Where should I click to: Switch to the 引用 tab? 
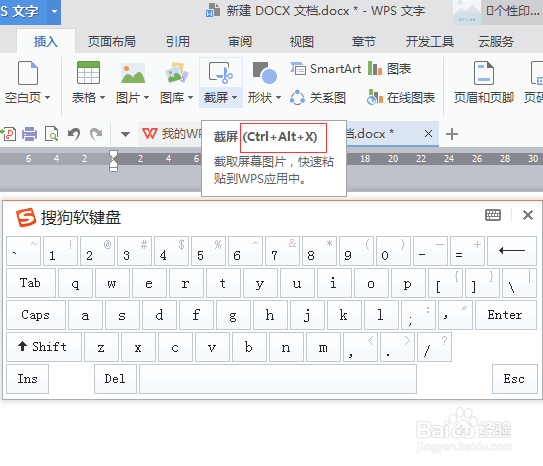[178, 42]
